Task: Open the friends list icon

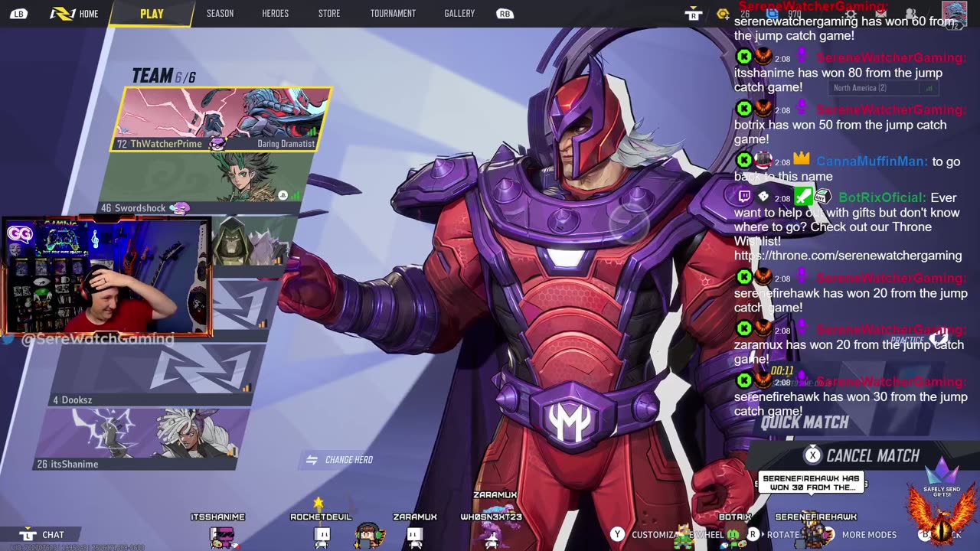Action: [x=911, y=14]
